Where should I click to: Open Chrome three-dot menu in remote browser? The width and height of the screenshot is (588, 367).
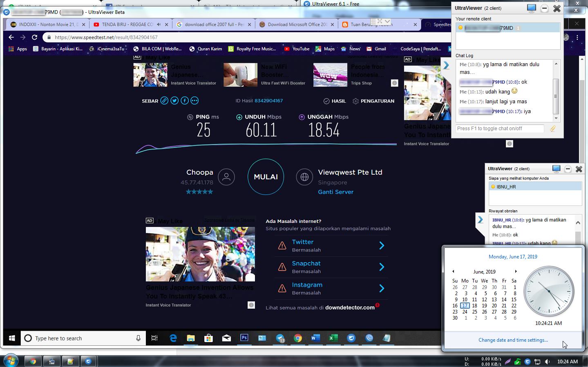coord(577,37)
